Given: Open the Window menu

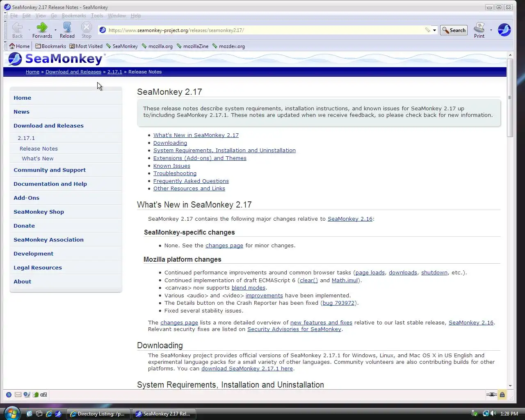Looking at the screenshot, I should point(117,16).
